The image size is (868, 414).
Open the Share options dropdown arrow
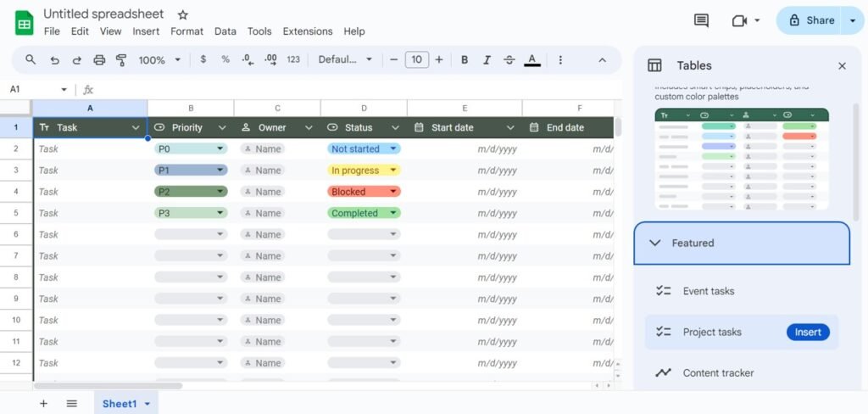point(852,20)
